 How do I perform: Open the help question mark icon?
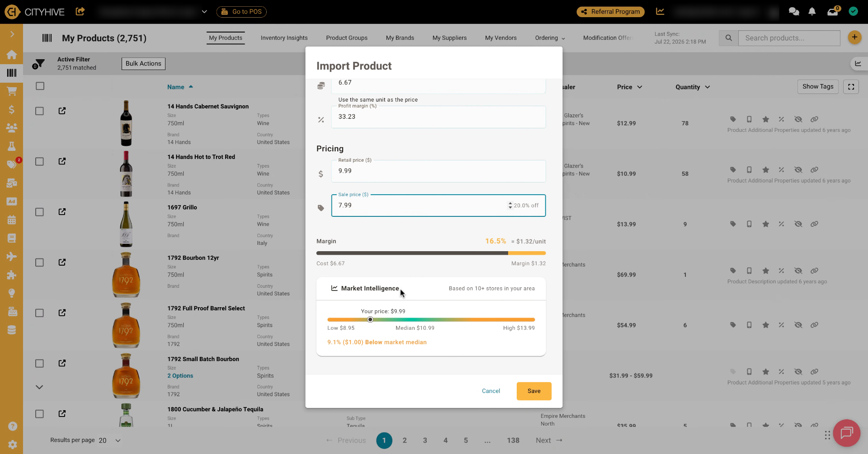[x=13, y=426]
